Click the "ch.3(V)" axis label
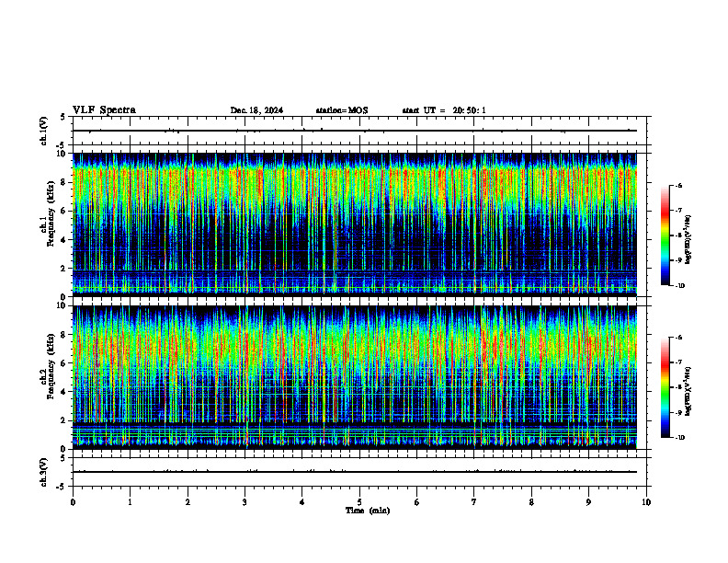The image size is (728, 563). point(43,472)
